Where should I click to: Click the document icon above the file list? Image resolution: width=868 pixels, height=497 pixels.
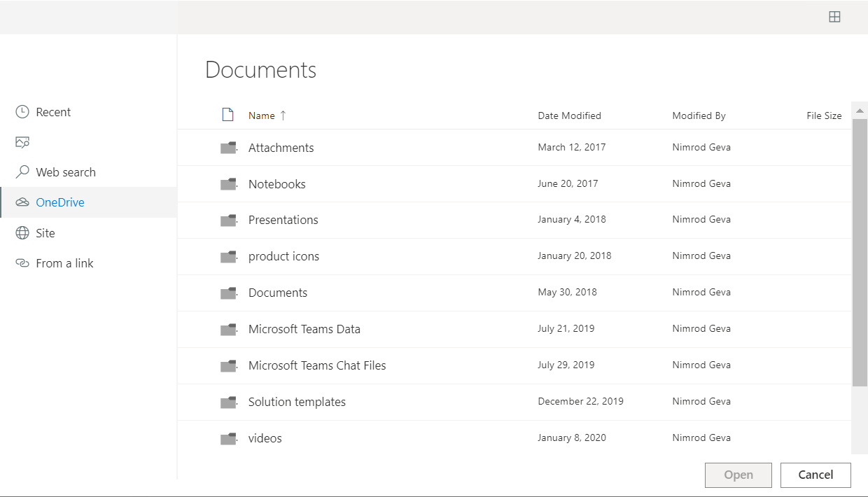coord(227,113)
